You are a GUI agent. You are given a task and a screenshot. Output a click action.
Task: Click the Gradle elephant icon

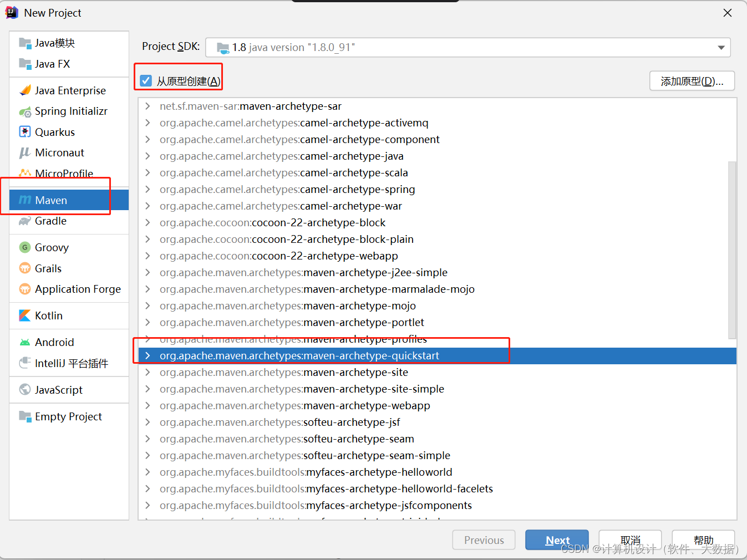(x=25, y=221)
